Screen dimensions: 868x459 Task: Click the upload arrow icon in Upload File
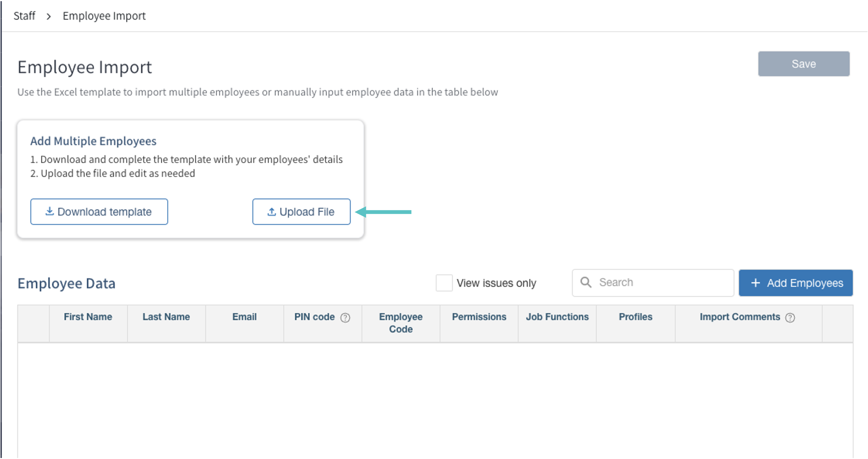272,212
